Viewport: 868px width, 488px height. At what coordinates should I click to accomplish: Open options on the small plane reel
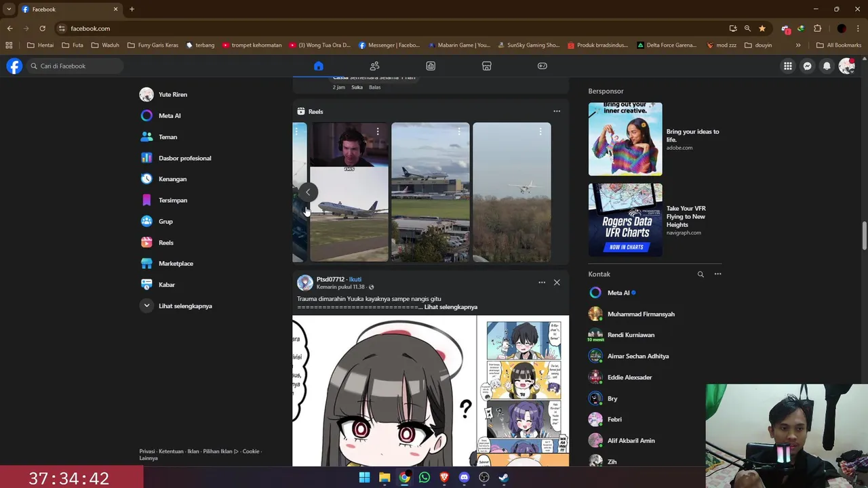coord(540,131)
